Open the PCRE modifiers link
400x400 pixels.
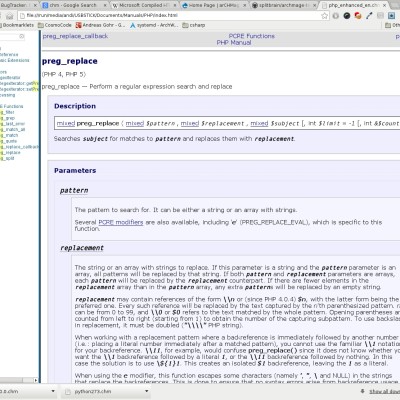(121, 222)
